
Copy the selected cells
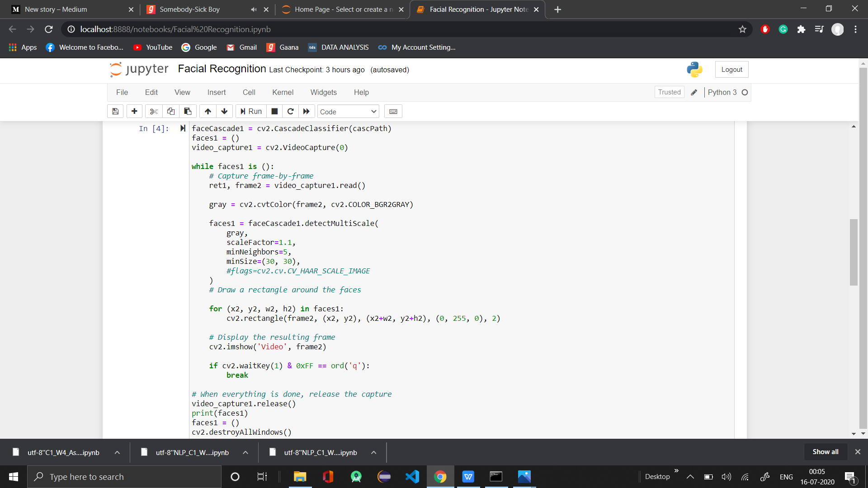coord(171,112)
